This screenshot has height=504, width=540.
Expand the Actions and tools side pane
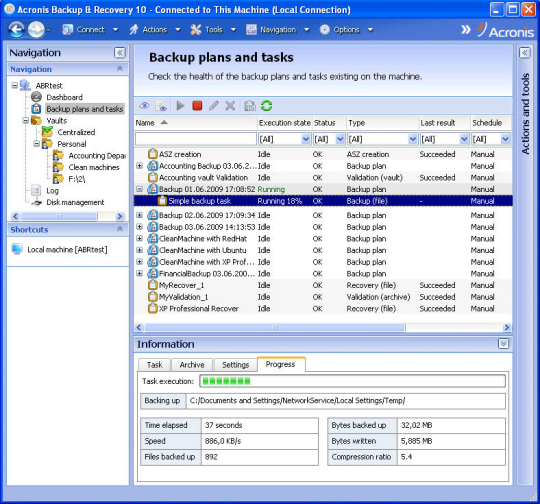[x=525, y=53]
